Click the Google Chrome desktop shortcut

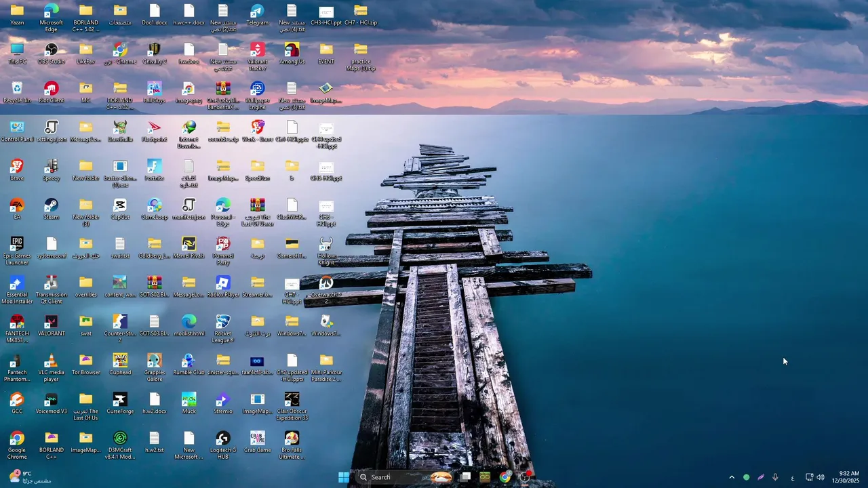pos(17,445)
